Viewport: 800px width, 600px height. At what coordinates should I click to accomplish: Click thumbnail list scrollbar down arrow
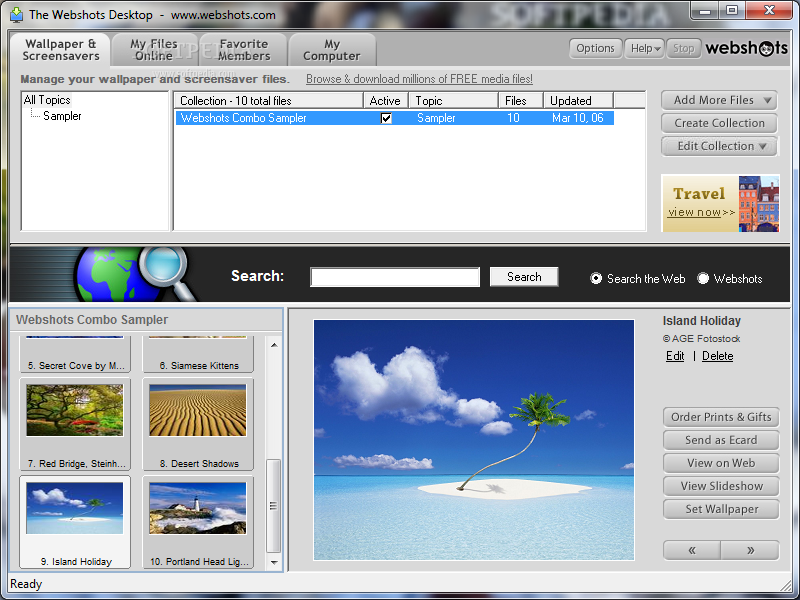274,562
